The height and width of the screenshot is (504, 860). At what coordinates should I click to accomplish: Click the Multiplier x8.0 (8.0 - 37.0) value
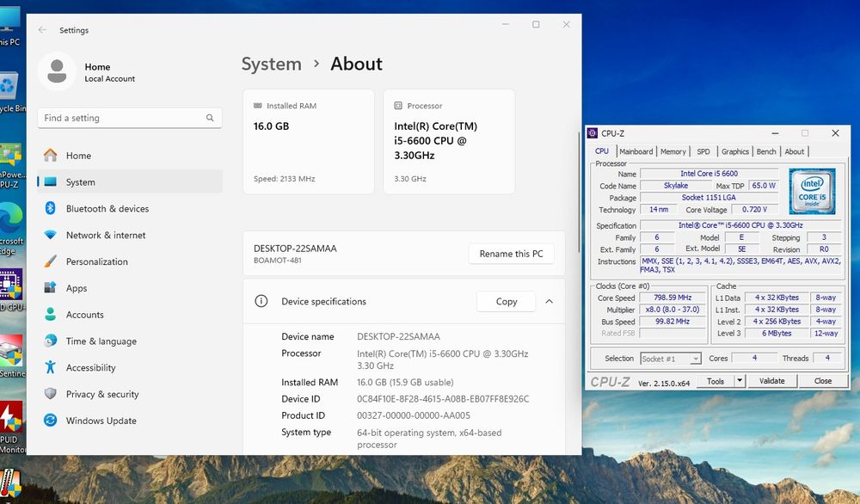click(673, 310)
